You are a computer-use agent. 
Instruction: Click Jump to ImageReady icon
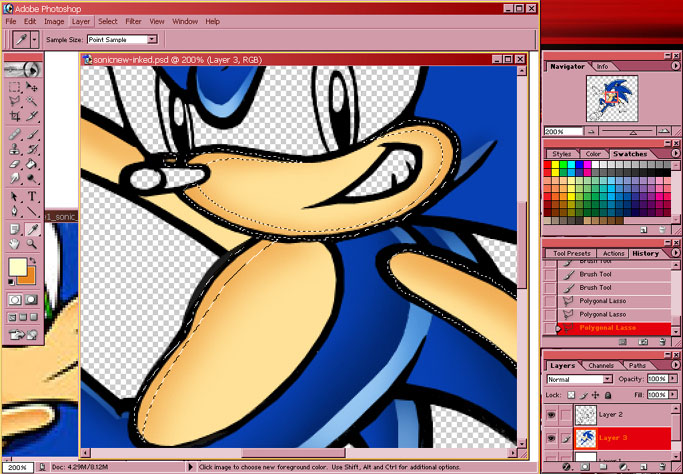pyautogui.click(x=23, y=335)
